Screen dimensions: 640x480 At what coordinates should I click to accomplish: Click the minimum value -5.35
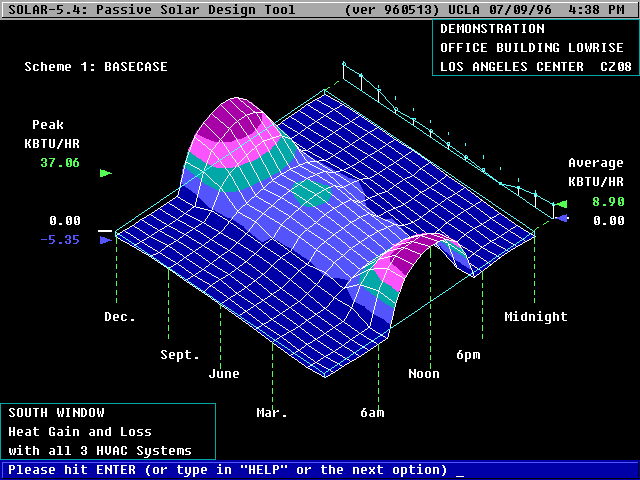(60, 240)
